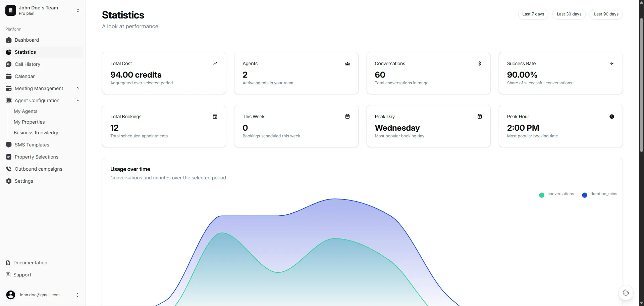Click the dollar icon on Conversations card
Image resolution: width=644 pixels, height=306 pixels.
[x=480, y=63]
